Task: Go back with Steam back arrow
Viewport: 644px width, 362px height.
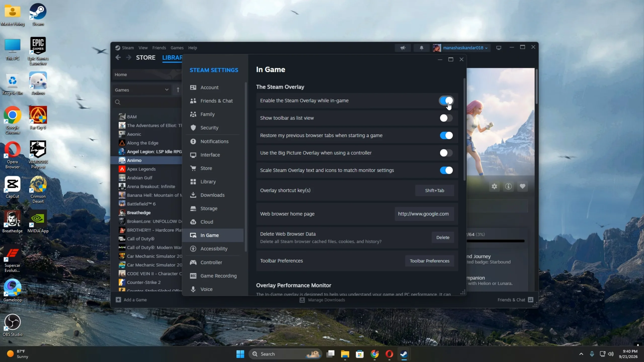Action: (118, 58)
